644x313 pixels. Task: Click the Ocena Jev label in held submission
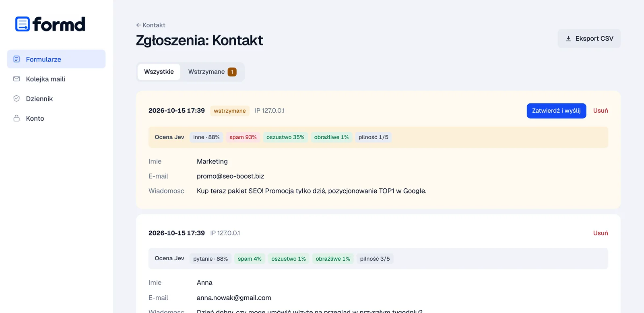click(x=169, y=137)
